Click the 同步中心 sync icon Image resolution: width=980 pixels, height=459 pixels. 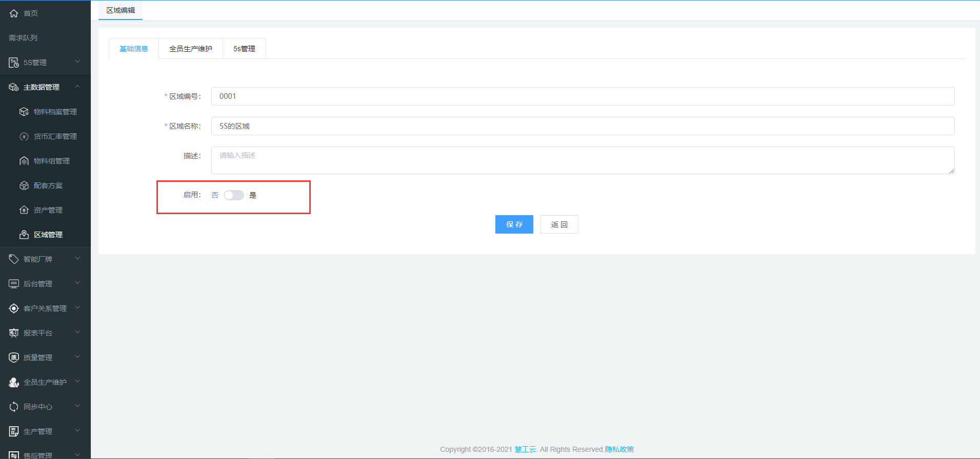(x=14, y=407)
